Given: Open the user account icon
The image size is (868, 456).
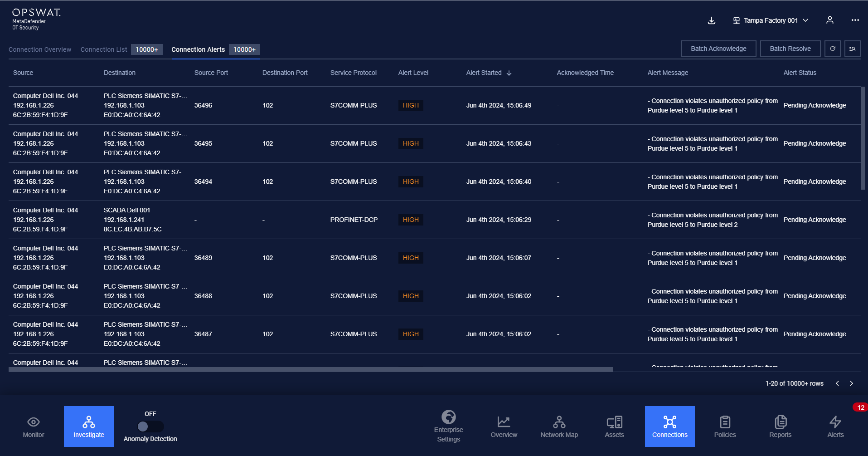Looking at the screenshot, I should [829, 20].
